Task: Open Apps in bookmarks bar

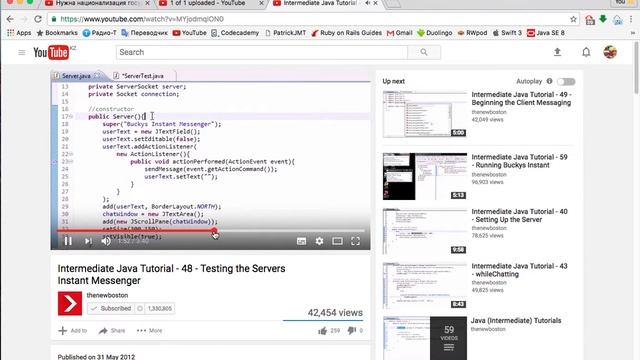Action: click(x=19, y=33)
